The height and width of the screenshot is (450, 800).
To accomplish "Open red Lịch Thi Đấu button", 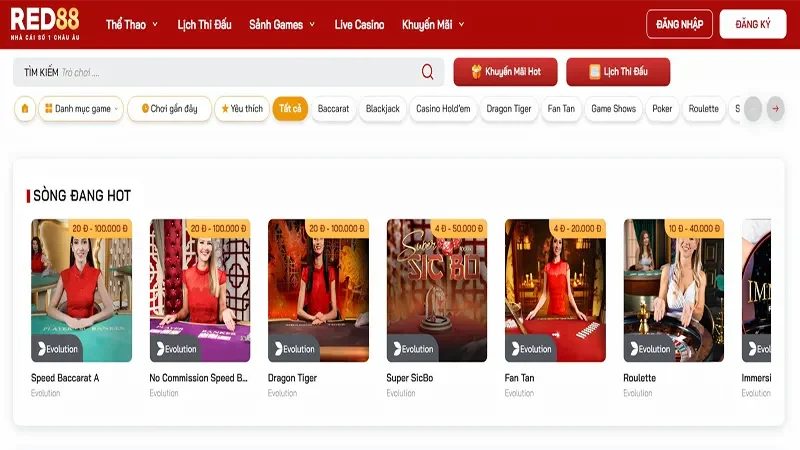I will tap(618, 72).
